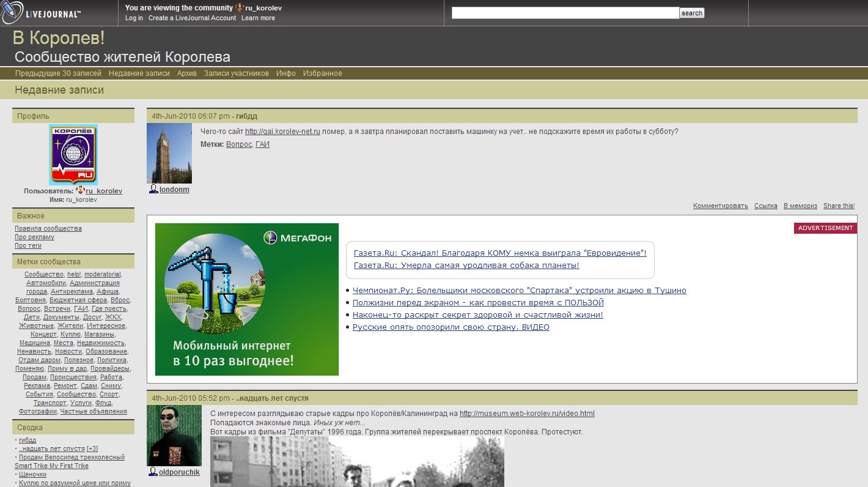Click the Log in link
This screenshot has height=487, width=868.
click(134, 18)
